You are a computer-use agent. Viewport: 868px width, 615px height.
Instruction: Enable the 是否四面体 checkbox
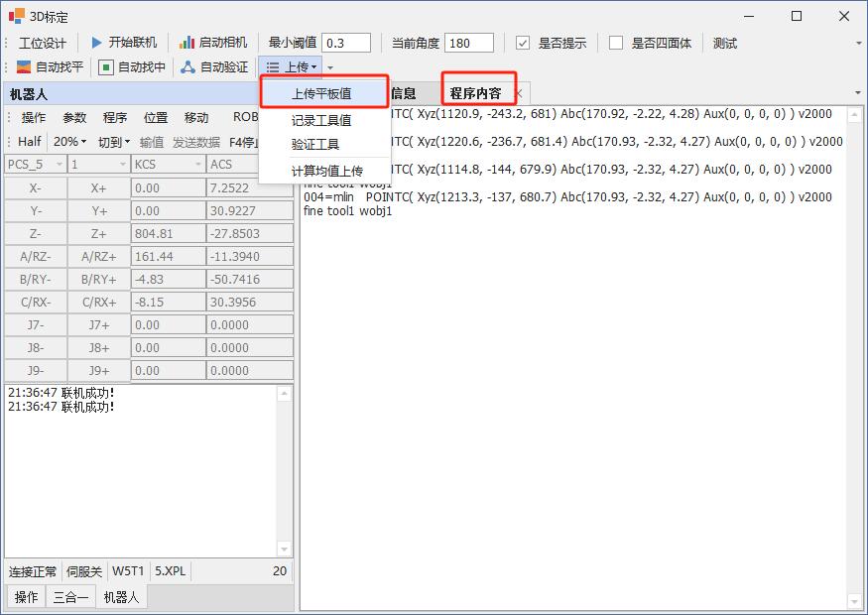point(616,43)
